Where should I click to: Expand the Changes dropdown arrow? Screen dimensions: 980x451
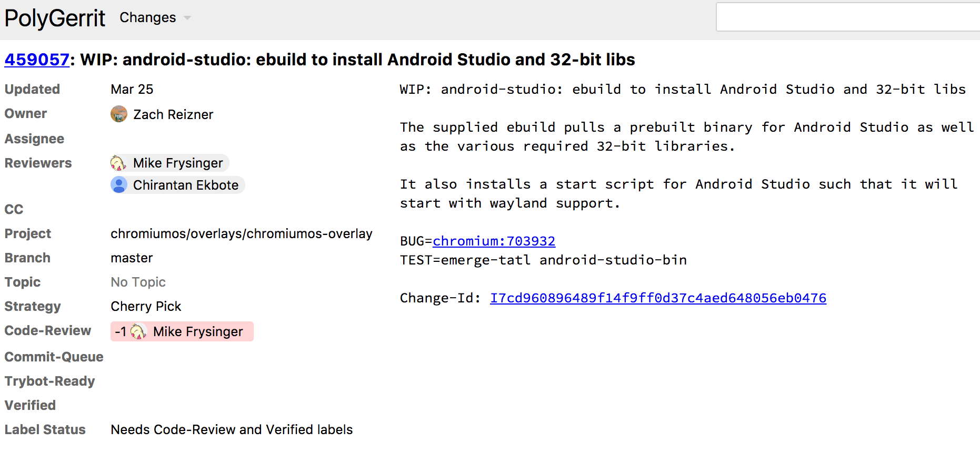tap(187, 18)
